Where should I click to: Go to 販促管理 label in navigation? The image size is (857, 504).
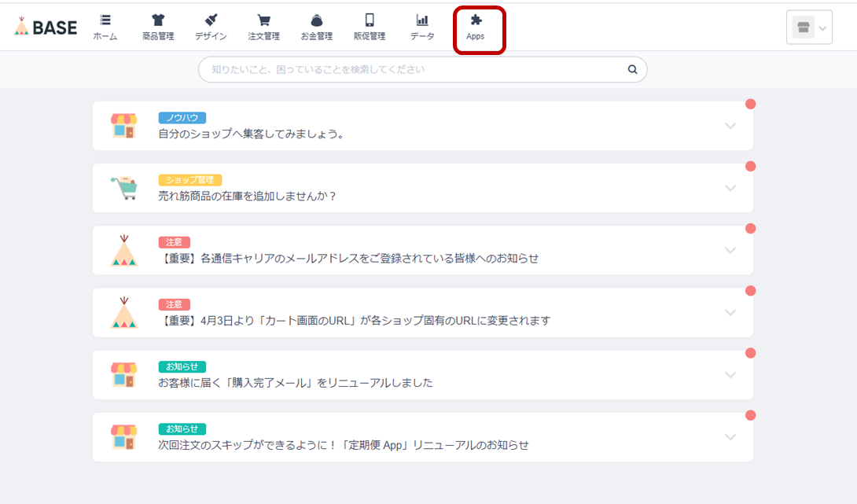click(370, 37)
